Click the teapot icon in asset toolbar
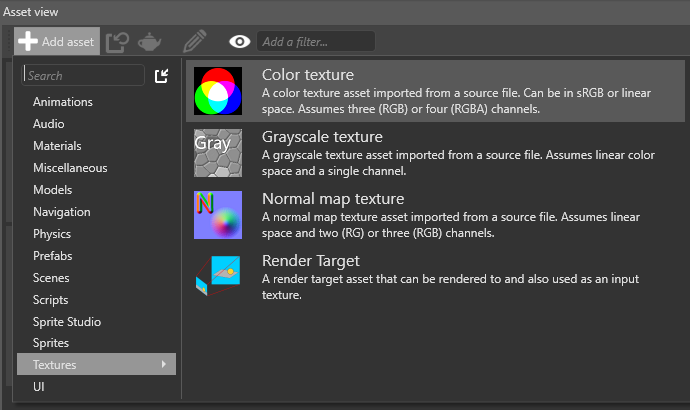This screenshot has height=410, width=690. (150, 41)
